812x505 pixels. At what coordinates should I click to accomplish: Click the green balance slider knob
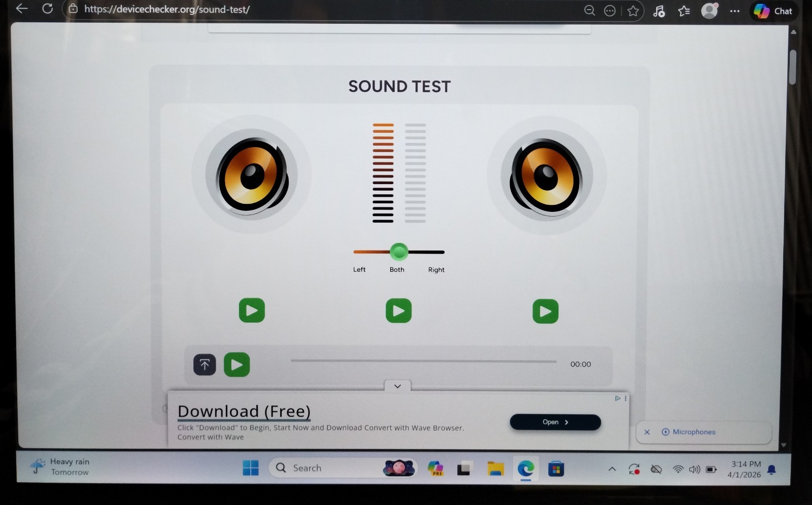tap(399, 251)
